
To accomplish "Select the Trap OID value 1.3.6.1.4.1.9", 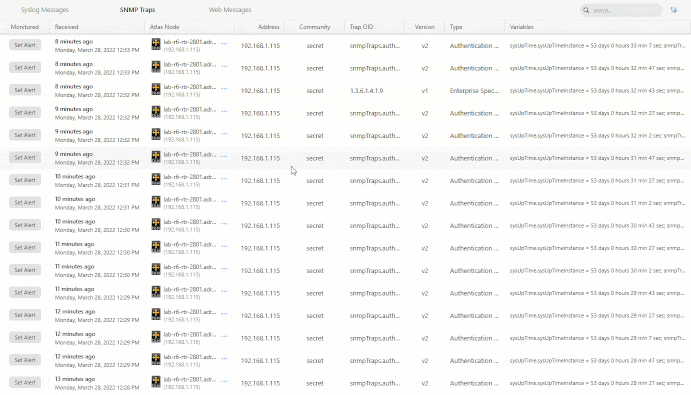I will point(366,91).
